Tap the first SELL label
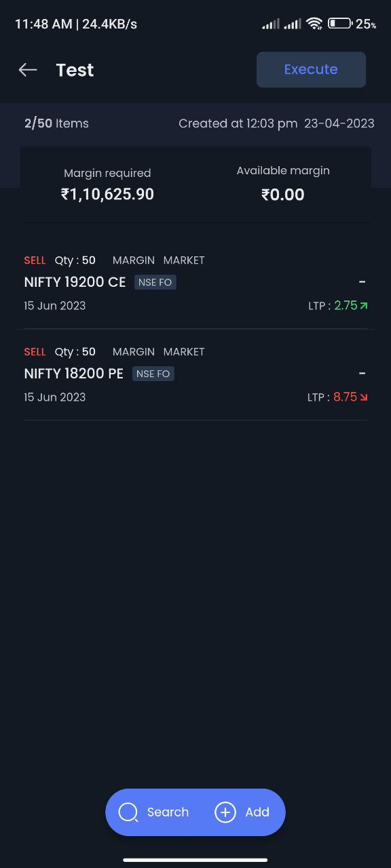This screenshot has height=868, width=391. pyautogui.click(x=35, y=260)
